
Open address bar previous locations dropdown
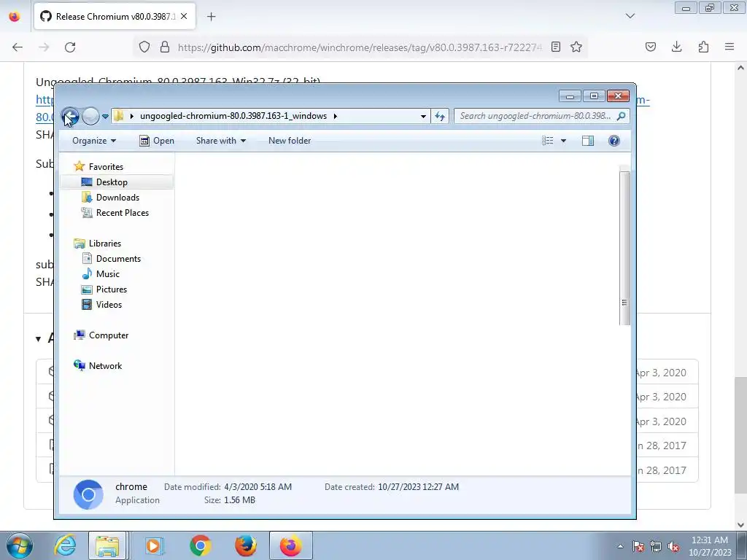(423, 116)
